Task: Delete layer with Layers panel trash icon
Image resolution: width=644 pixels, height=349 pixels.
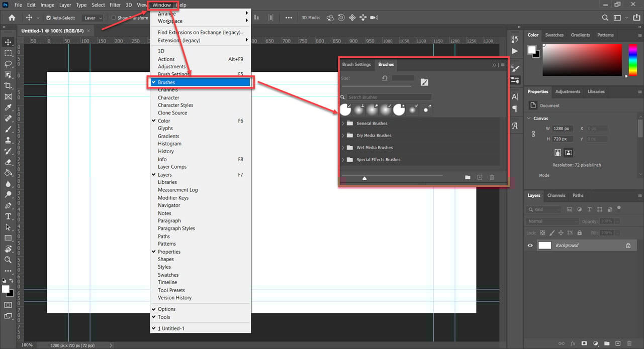Action: point(628,343)
